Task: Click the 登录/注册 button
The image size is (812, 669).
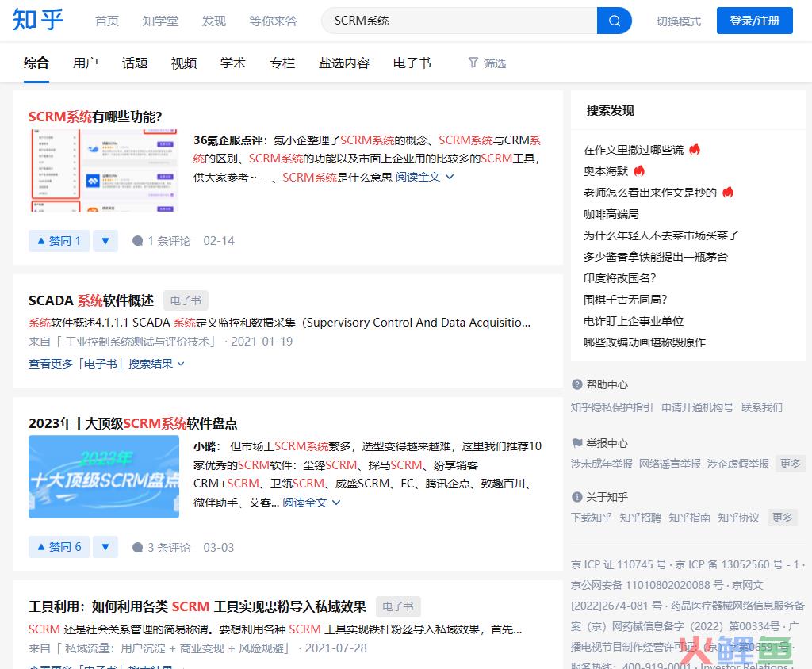Action: tap(755, 21)
